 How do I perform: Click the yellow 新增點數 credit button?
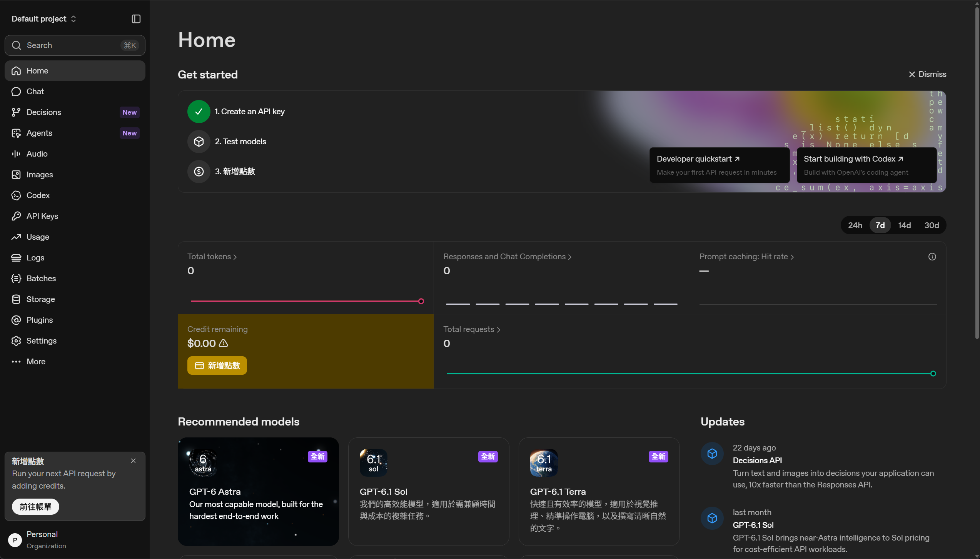click(x=217, y=365)
